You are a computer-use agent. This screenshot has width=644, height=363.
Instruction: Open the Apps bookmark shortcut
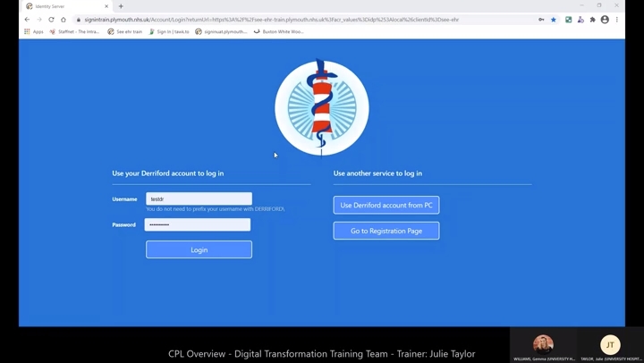(x=34, y=31)
